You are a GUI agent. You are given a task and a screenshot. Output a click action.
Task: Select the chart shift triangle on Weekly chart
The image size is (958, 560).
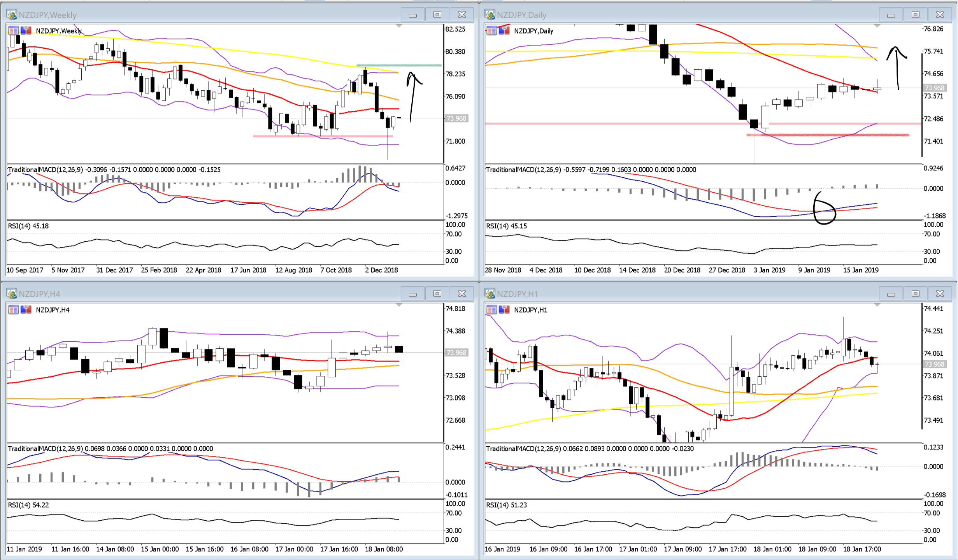coord(398,26)
